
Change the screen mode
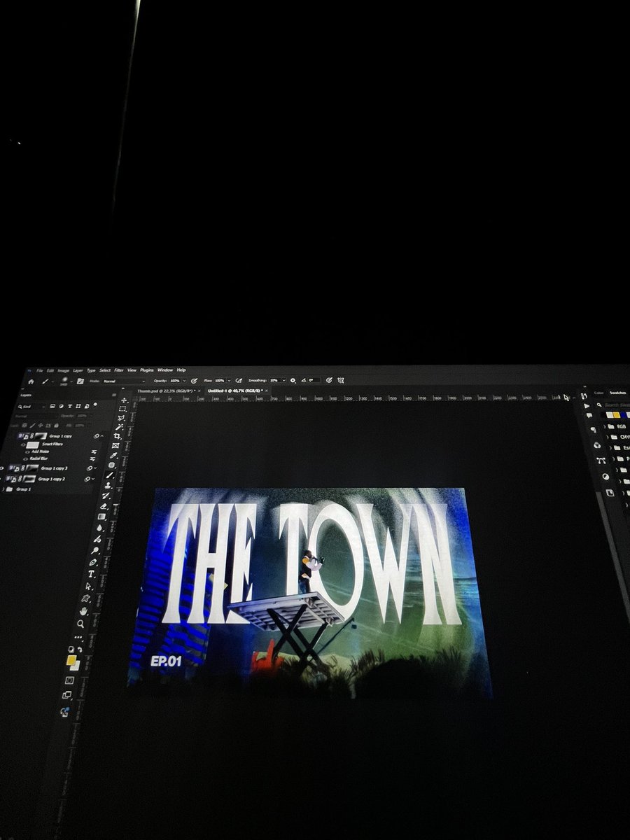pos(67,694)
